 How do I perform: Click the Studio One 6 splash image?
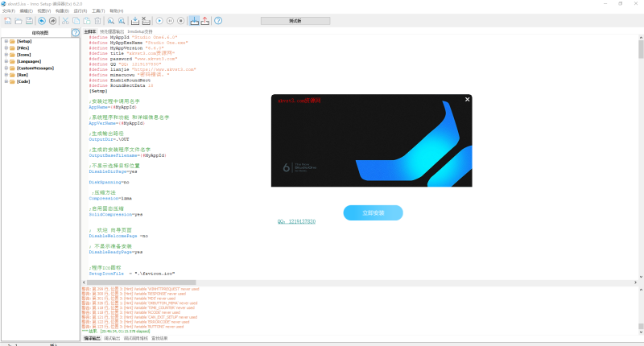[x=371, y=141]
